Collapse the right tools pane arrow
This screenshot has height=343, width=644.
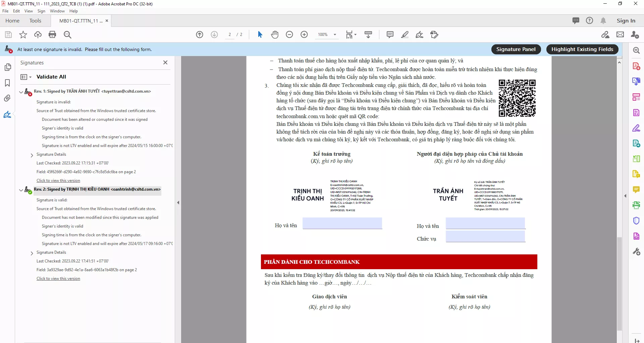pos(625,196)
